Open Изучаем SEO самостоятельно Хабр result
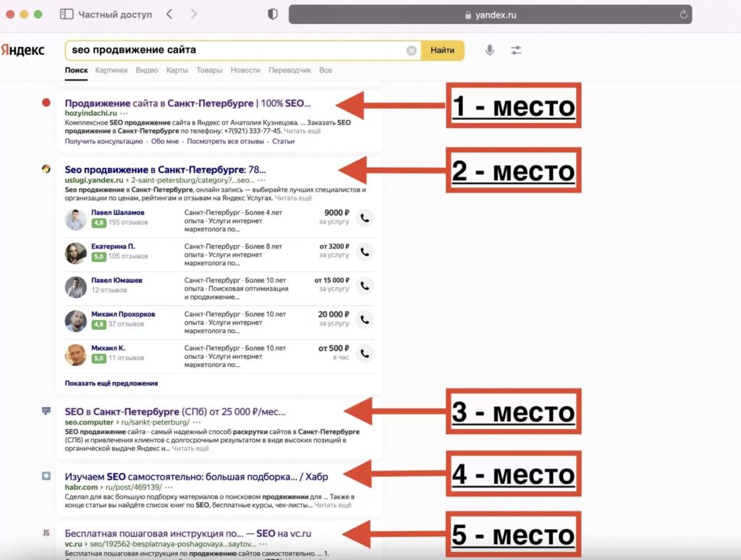Viewport: 741px width, 560px height. click(x=196, y=477)
